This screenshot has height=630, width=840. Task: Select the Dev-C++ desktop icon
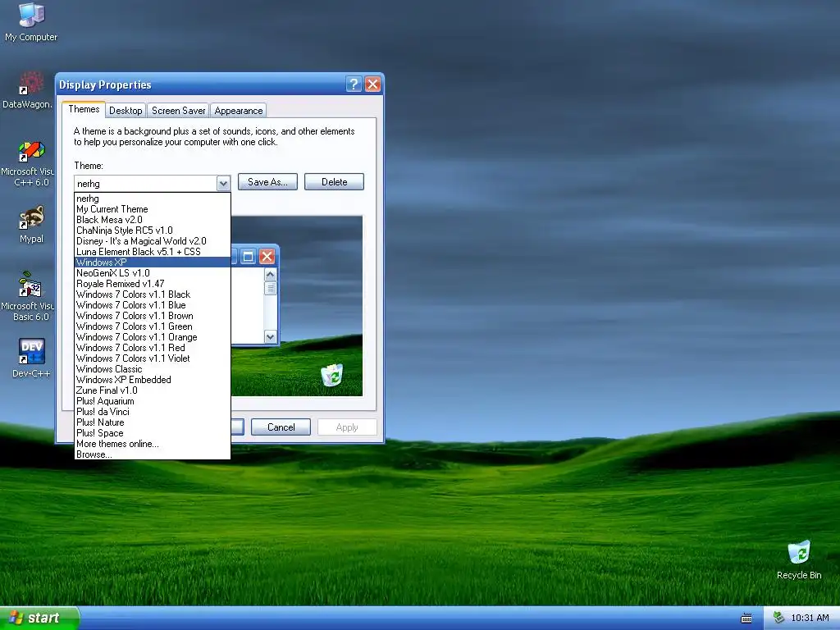pyautogui.click(x=31, y=358)
